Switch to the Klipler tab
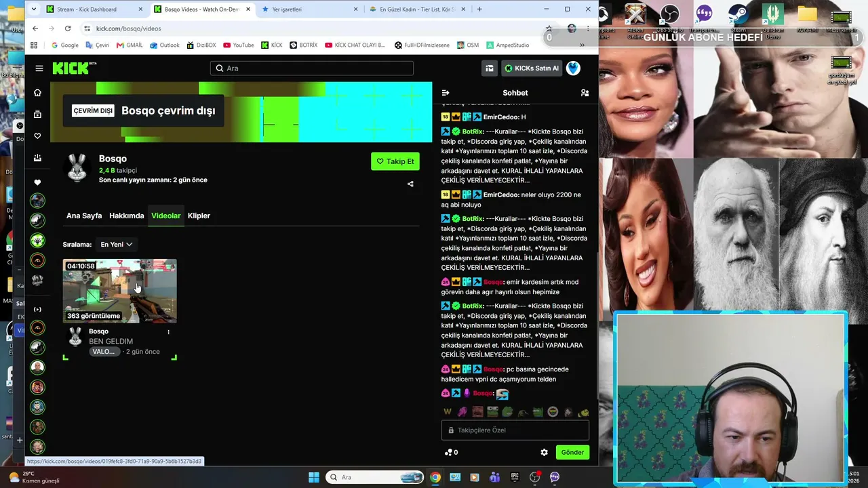Screen dimensions: 868x488 tap(199, 216)
